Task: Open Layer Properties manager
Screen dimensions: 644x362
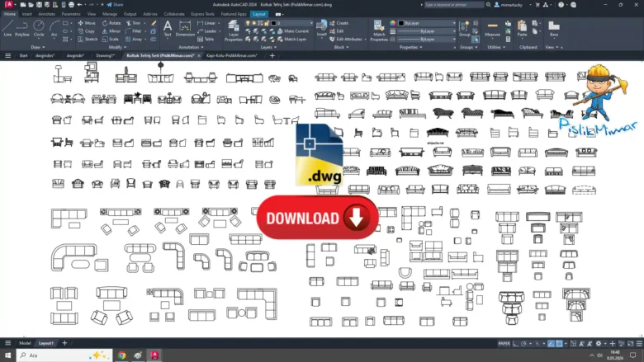Action: (234, 31)
